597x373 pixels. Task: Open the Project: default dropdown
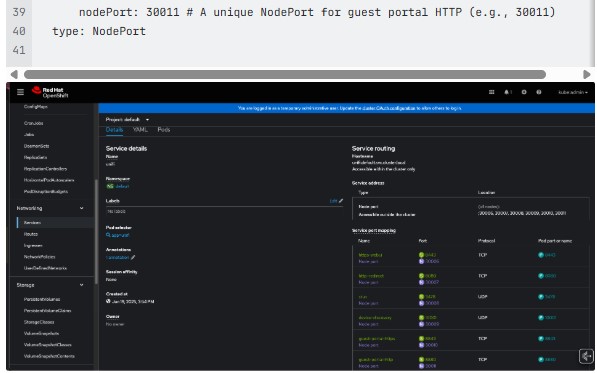tap(127, 120)
